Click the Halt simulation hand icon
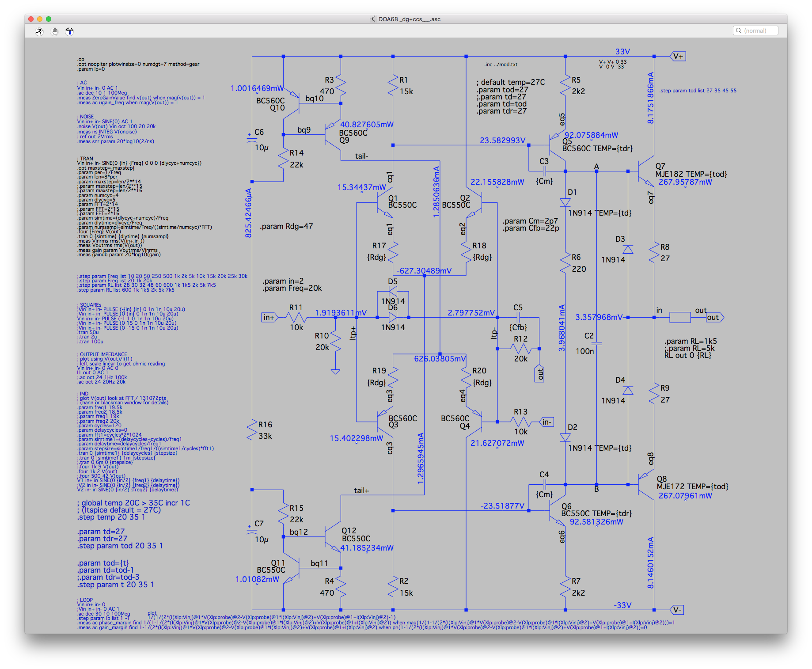The width and height of the screenshot is (812, 669). [x=55, y=31]
